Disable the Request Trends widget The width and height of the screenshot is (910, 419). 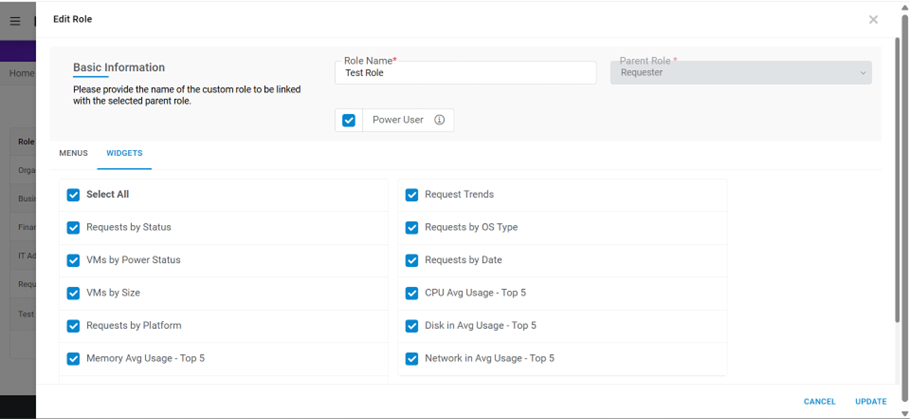tap(412, 195)
